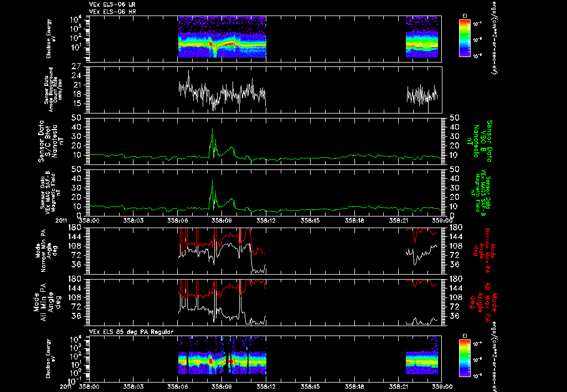The height and width of the screenshot is (392, 567).
Task: Click the '10^-1' tick on bottom spectrogram axis
Action: [75, 380]
